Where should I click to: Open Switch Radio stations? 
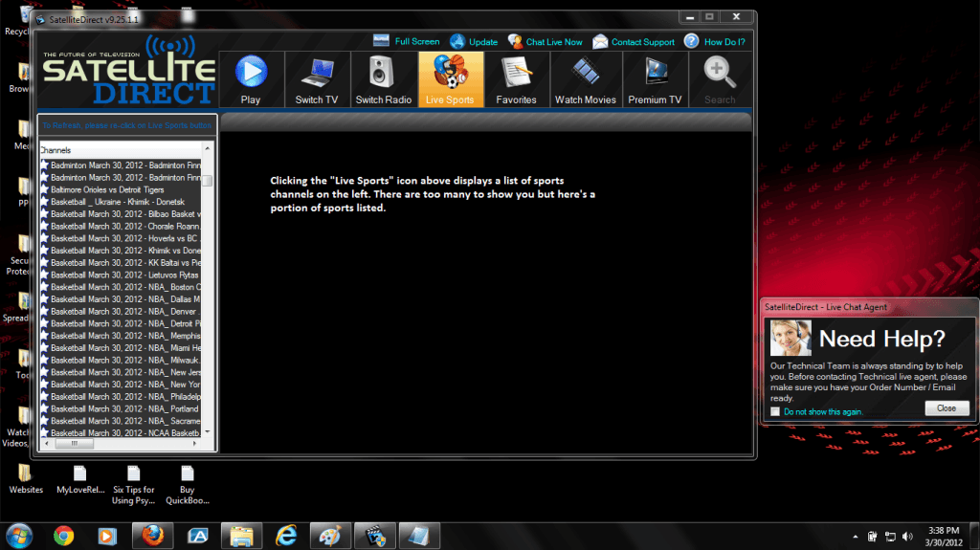[x=383, y=79]
